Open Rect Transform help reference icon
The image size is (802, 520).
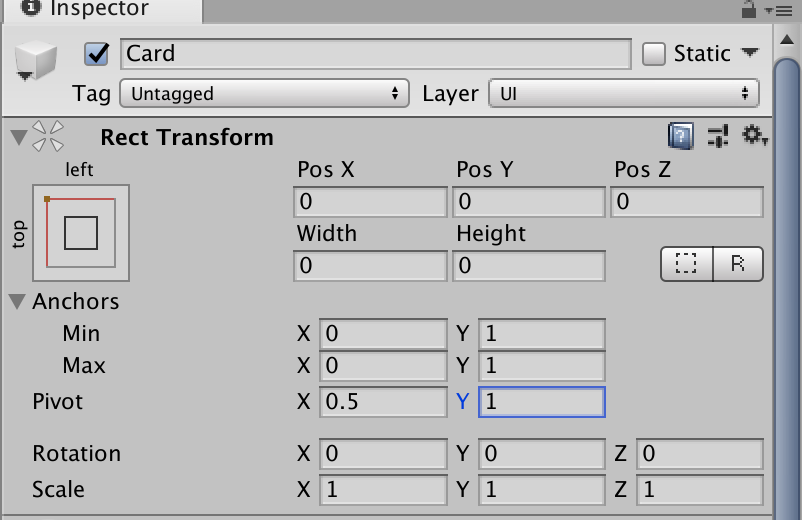point(681,137)
